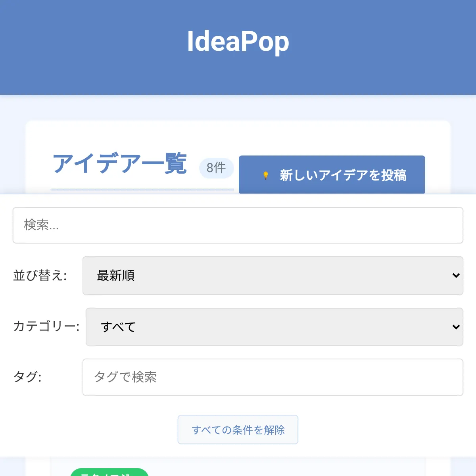Click the カテゴリー: label
Screen dimensions: 476x476
(x=46, y=326)
